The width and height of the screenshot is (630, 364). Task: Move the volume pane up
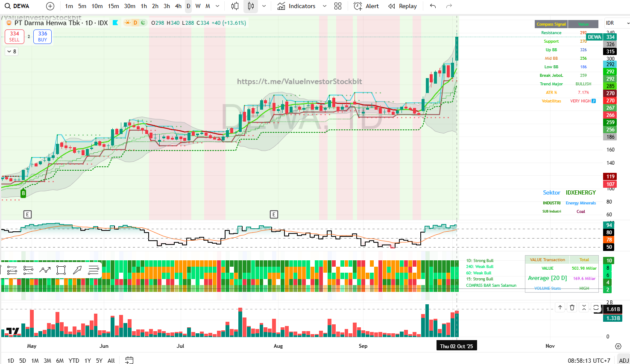coord(560,307)
